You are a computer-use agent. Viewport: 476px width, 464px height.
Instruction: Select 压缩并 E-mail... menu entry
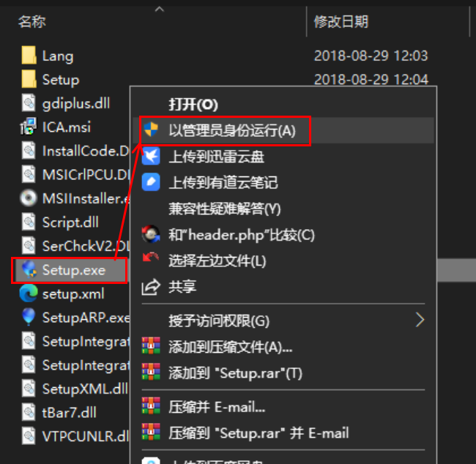click(x=217, y=407)
